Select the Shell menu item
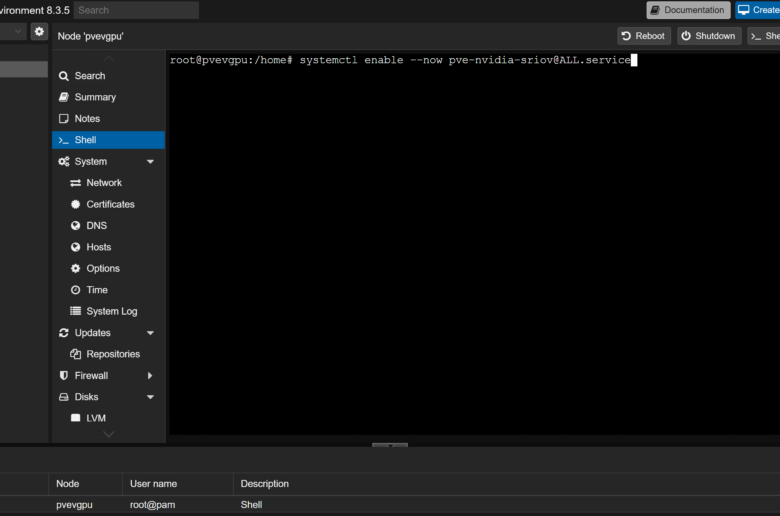Image resolution: width=780 pixels, height=516 pixels. (108, 140)
